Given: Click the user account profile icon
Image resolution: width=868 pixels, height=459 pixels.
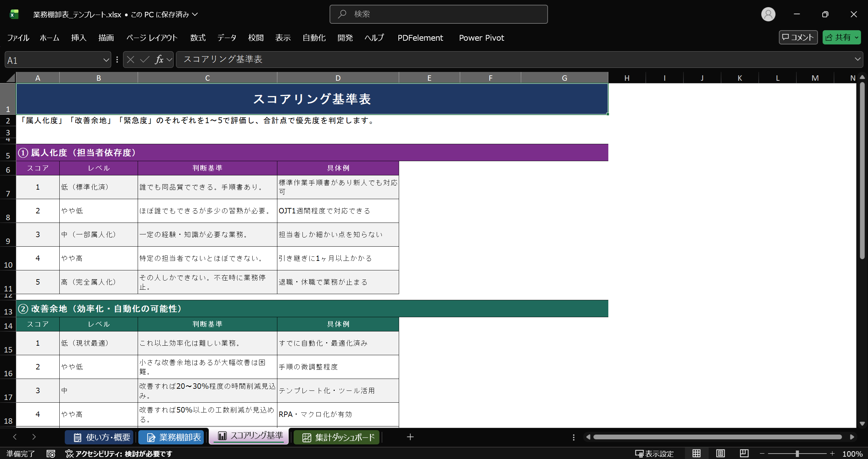Looking at the screenshot, I should click(768, 14).
